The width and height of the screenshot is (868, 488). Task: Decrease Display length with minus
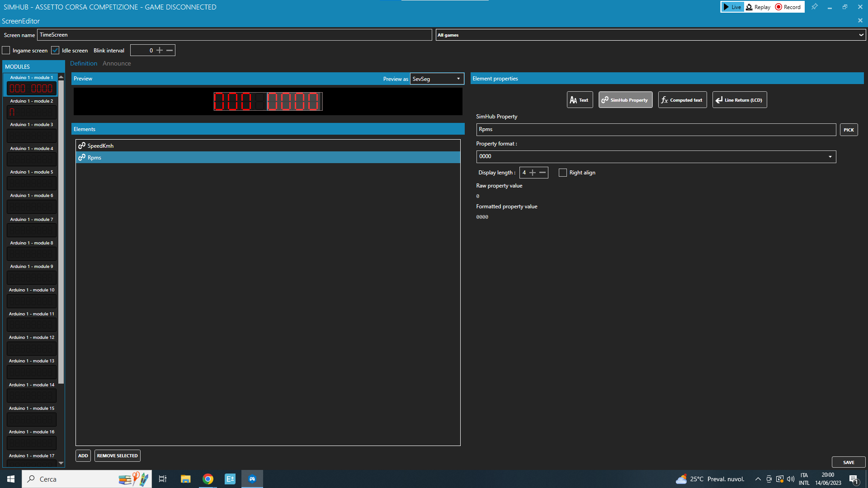tap(542, 173)
